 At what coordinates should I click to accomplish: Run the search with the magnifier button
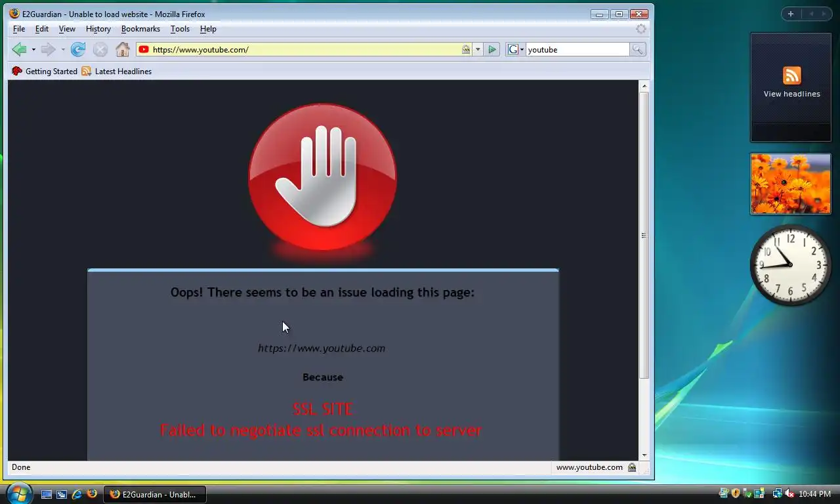coord(637,49)
